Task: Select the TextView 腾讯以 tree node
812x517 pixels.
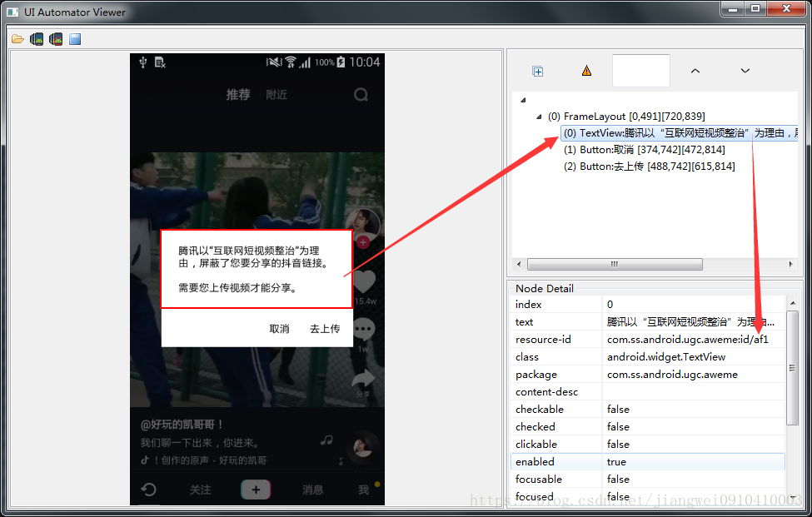Action: click(680, 133)
